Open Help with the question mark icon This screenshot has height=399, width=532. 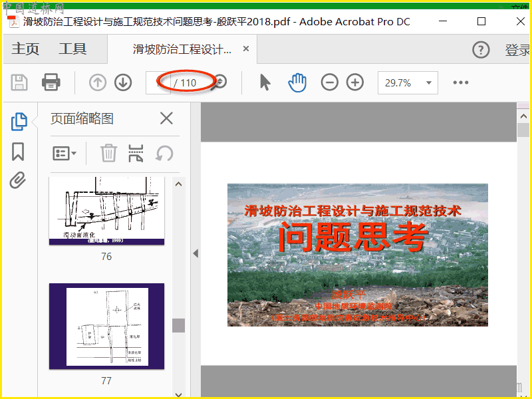pyautogui.click(x=481, y=50)
